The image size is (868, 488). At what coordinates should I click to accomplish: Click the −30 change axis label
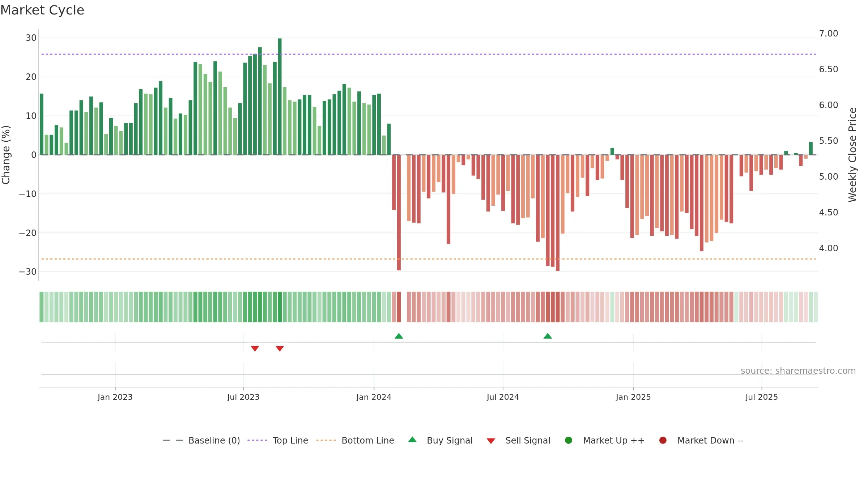(28, 272)
